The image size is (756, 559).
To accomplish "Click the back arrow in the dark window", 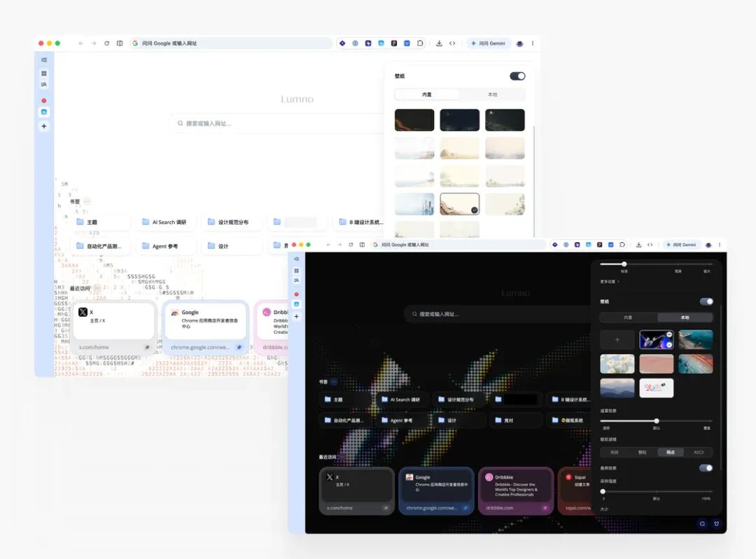I will point(329,245).
